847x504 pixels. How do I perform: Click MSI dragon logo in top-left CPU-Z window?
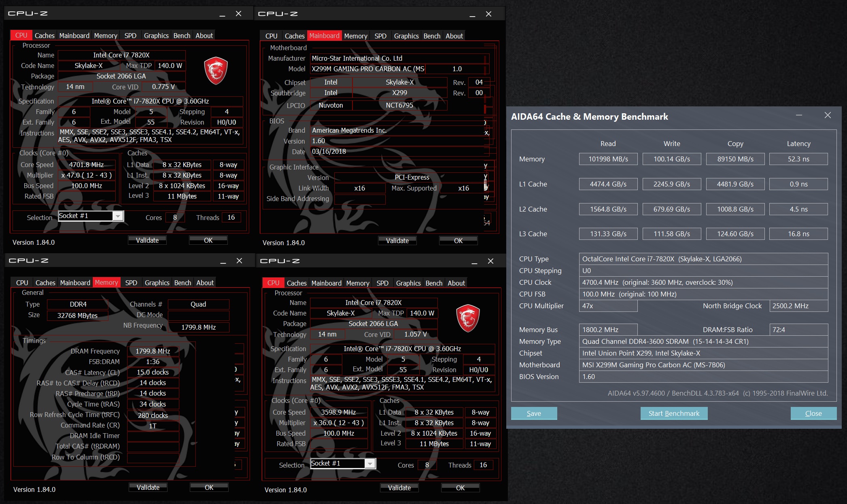pyautogui.click(x=216, y=71)
